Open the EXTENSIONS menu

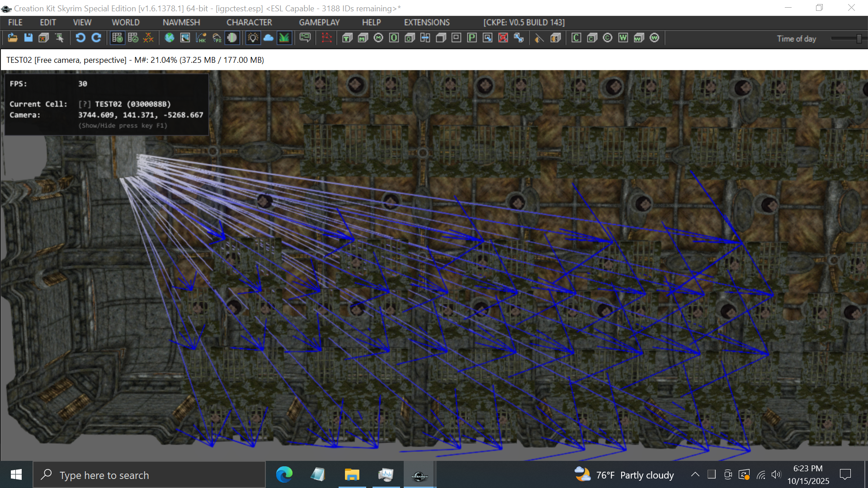point(426,22)
